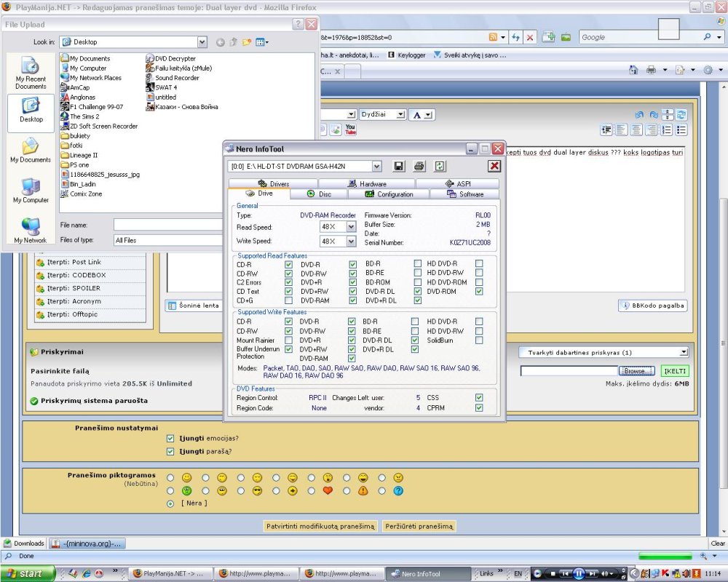
Task: Open the Hardware tab in Nero InfoTool
Action: 367,184
